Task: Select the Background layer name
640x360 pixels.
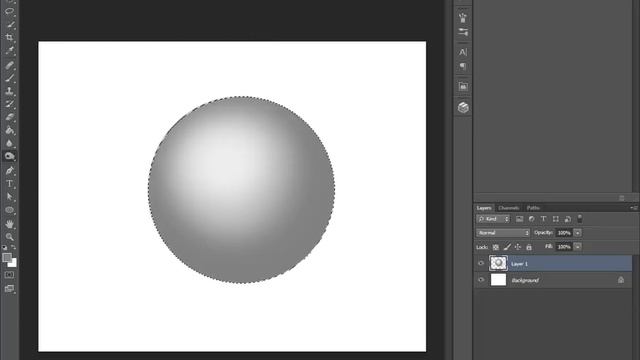Action: 525,280
